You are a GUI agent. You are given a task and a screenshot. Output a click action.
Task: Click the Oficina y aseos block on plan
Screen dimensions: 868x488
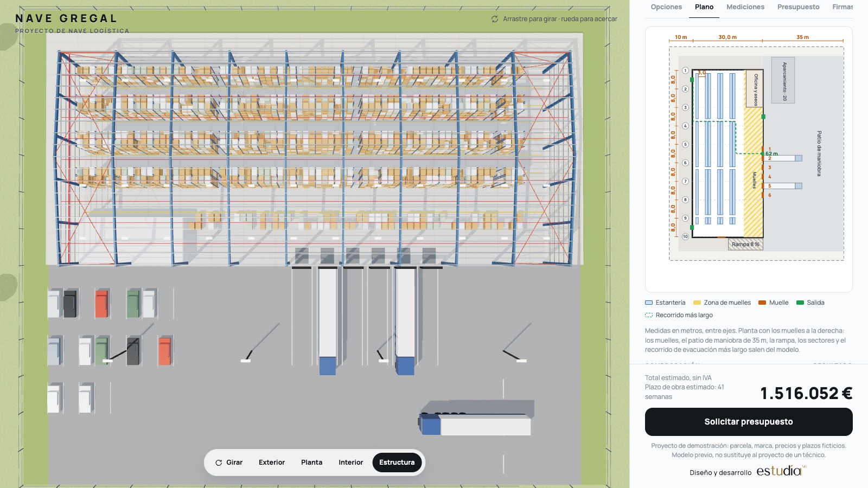tap(755, 89)
